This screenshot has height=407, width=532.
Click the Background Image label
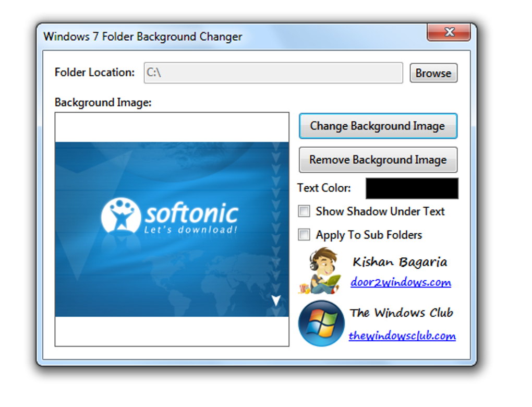tap(103, 102)
